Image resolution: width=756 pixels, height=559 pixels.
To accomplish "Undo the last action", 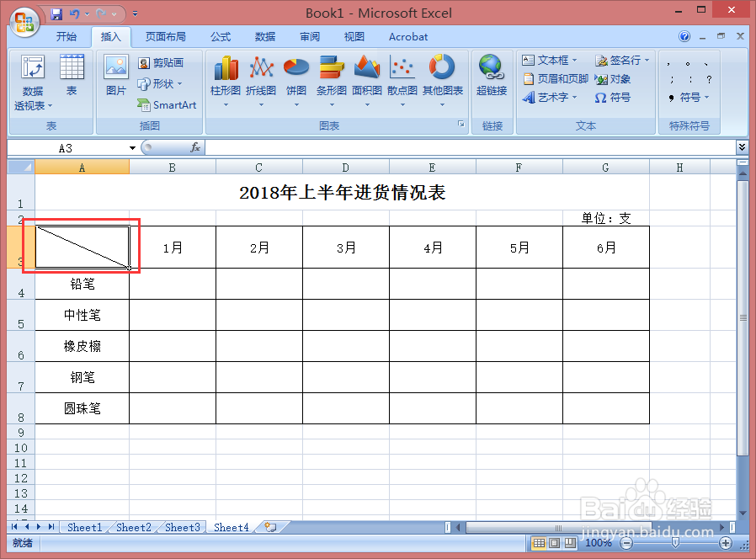I will tap(74, 14).
